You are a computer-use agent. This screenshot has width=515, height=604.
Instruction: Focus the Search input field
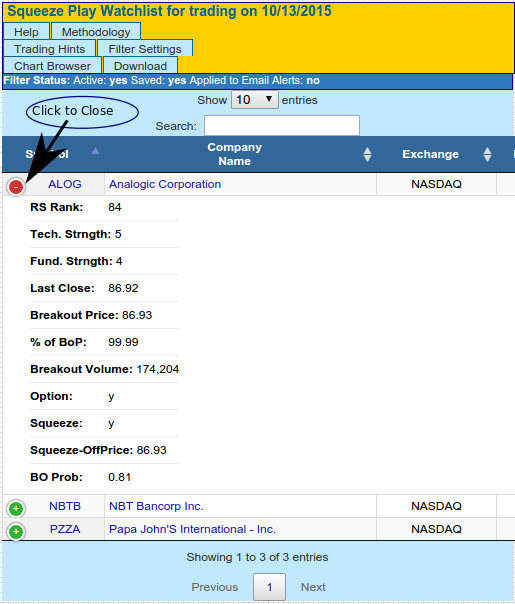click(282, 125)
